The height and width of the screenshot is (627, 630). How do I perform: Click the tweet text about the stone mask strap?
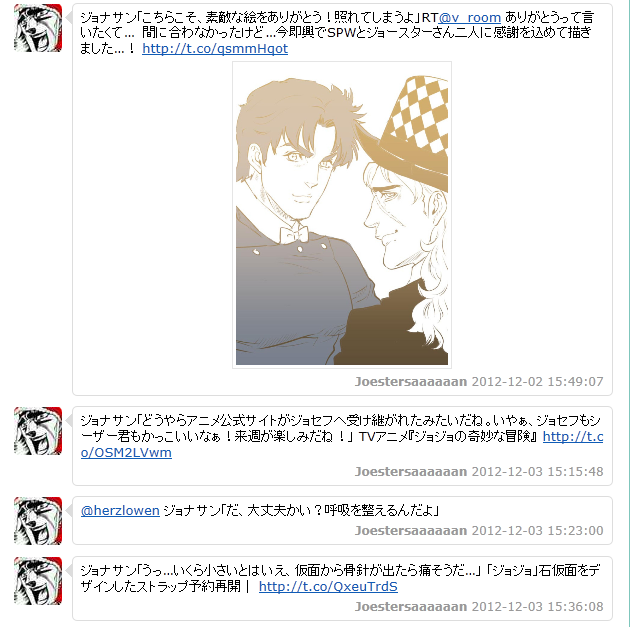click(340, 578)
